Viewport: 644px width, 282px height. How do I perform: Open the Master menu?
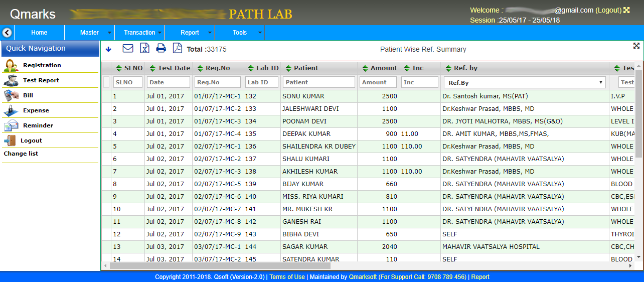(x=89, y=33)
